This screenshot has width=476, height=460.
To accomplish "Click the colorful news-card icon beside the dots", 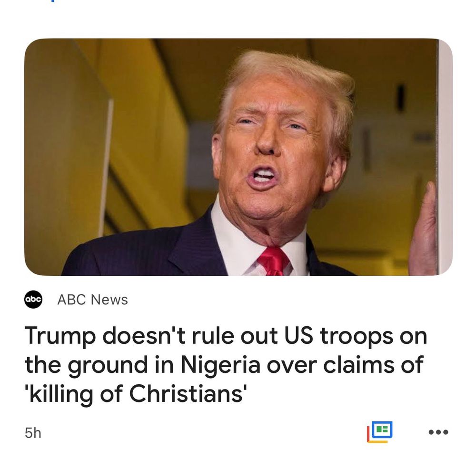I will 379,432.
